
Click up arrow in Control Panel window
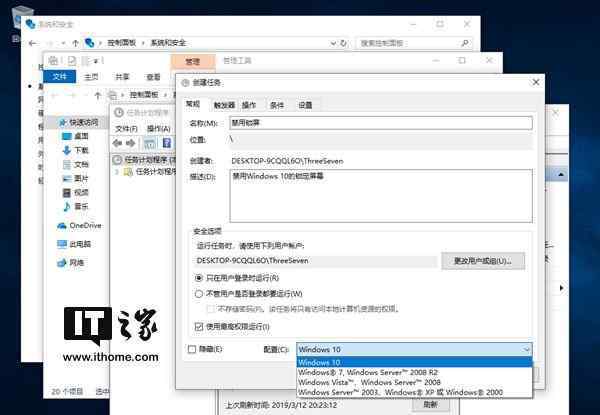coord(75,43)
